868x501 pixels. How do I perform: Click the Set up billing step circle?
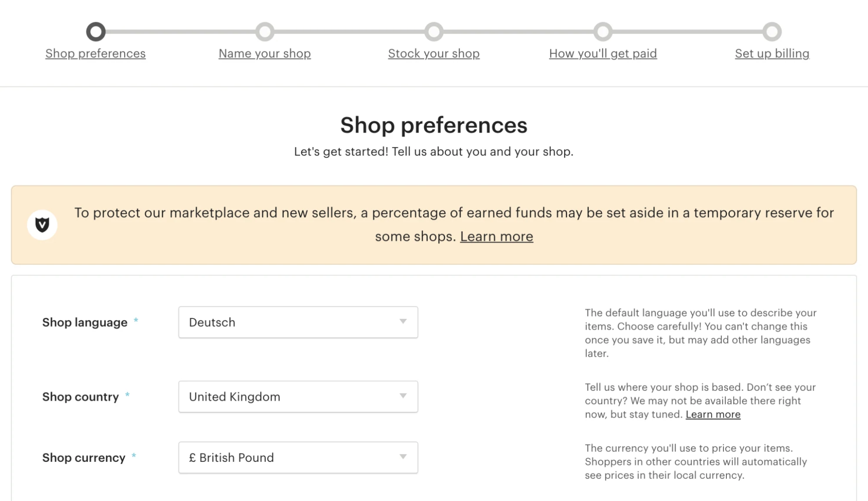(772, 32)
